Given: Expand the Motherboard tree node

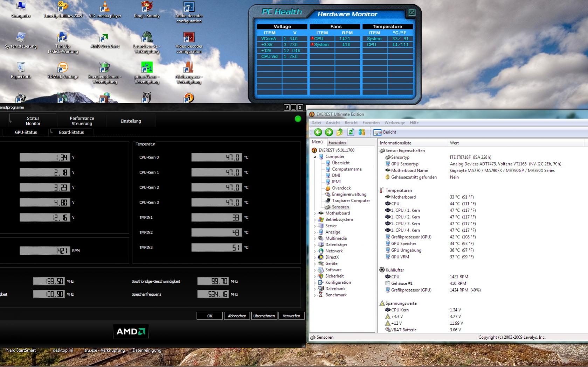Looking at the screenshot, I should (315, 213).
